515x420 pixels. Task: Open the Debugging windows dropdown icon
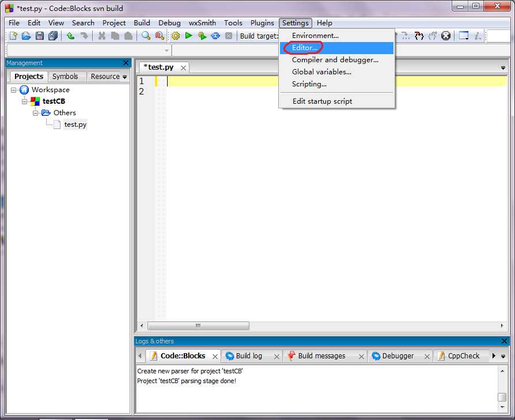point(464,36)
